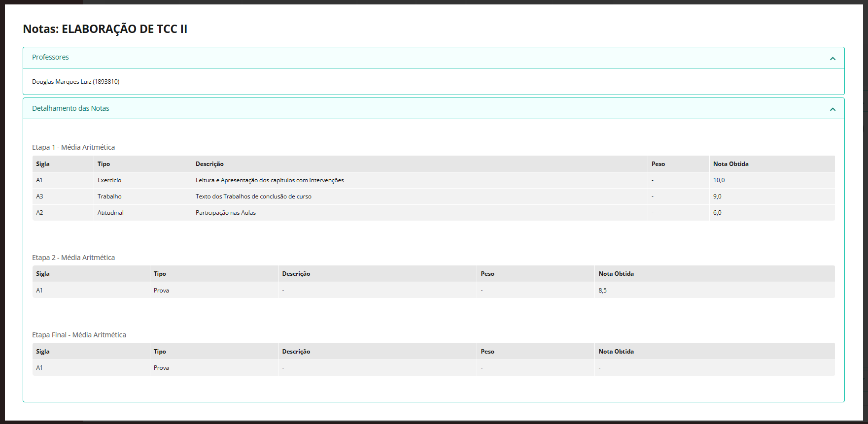Click 'Texto dos Trabalhos de conclusão' description
Screen dimensions: 868x424
coord(253,196)
